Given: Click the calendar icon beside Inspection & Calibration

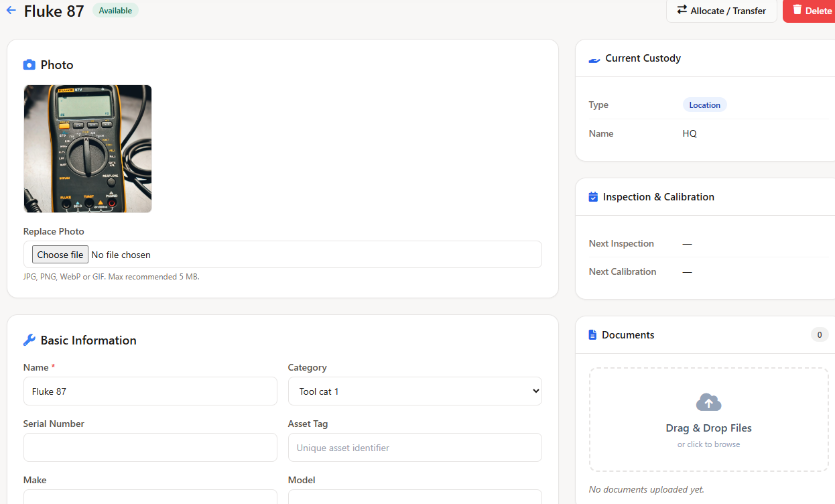Looking at the screenshot, I should tap(593, 197).
